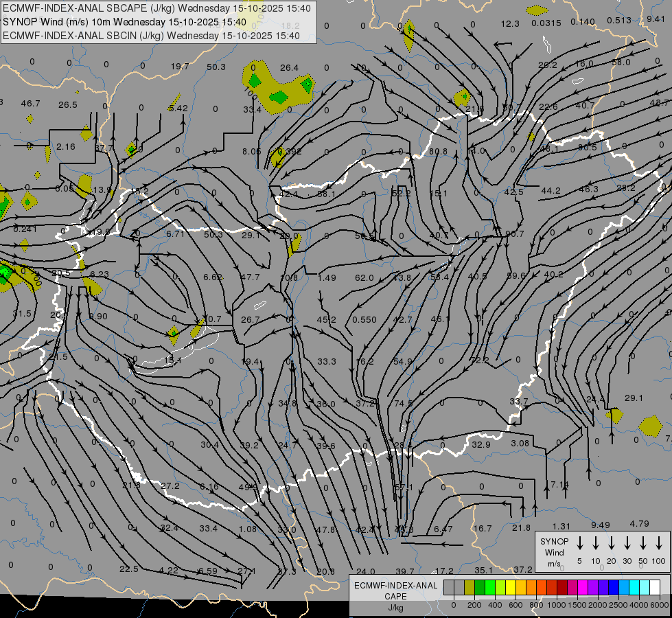The width and height of the screenshot is (672, 618).
Task: Click the 1000 tick label on CAPE scale
Action: 556,605
